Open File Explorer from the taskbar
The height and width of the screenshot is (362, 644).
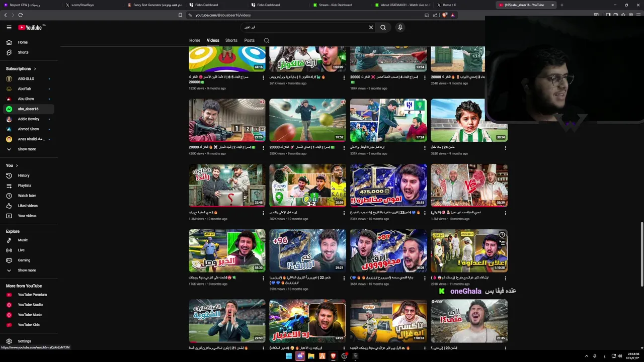point(311,356)
